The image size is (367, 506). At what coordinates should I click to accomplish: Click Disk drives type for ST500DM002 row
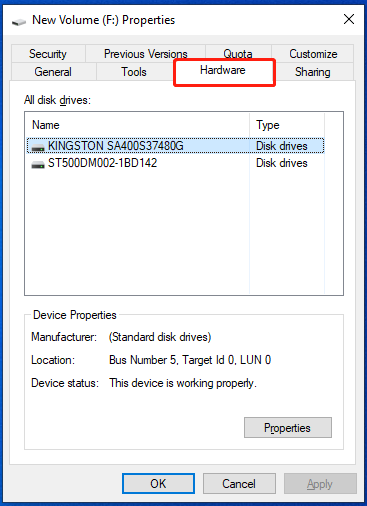282,163
